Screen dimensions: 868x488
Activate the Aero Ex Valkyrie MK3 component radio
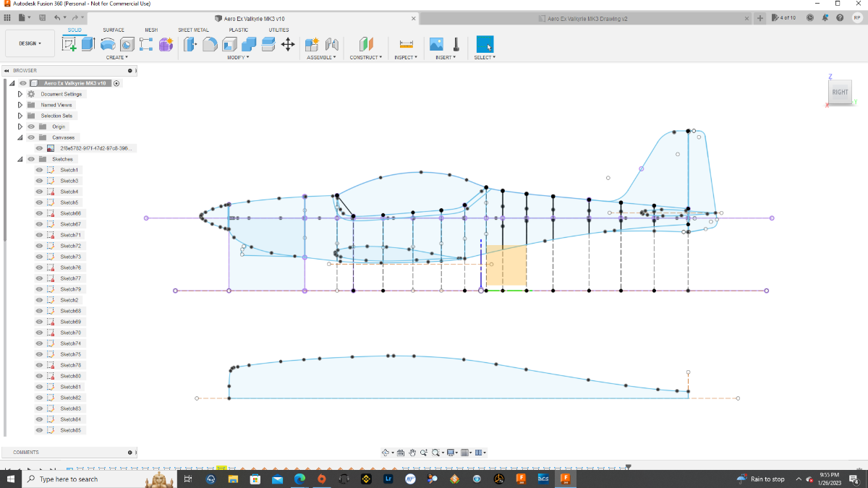pos(116,83)
